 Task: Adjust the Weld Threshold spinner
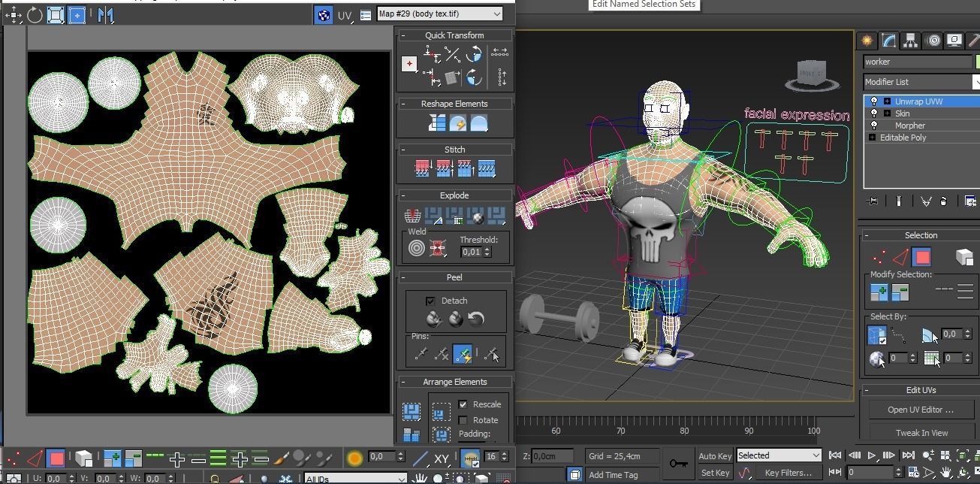487,252
